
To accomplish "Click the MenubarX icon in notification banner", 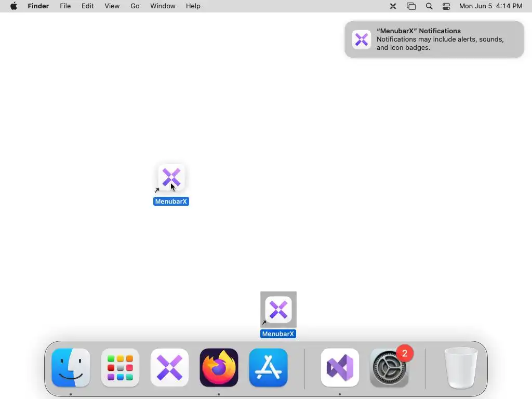I will click(x=362, y=39).
